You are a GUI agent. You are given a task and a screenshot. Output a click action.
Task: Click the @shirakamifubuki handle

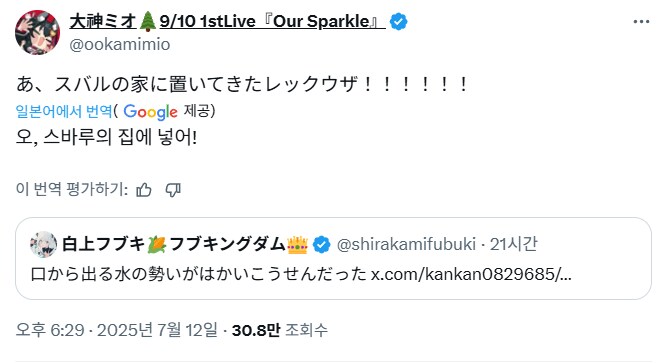click(406, 244)
